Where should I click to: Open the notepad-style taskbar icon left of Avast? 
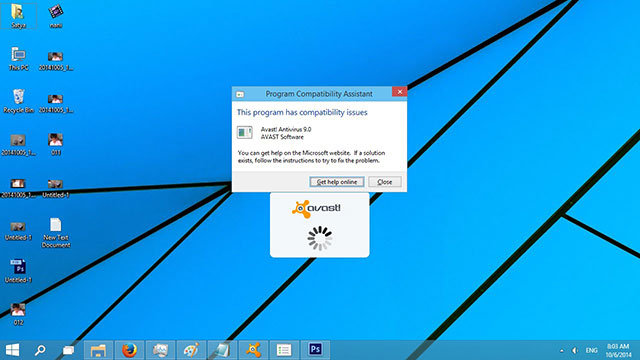point(222,350)
